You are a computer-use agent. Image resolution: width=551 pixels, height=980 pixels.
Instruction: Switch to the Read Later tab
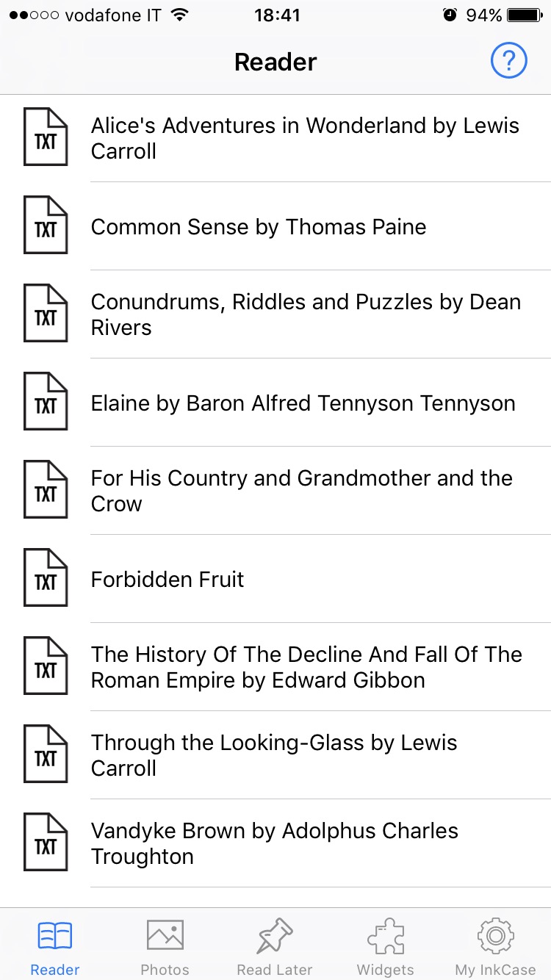(275, 947)
